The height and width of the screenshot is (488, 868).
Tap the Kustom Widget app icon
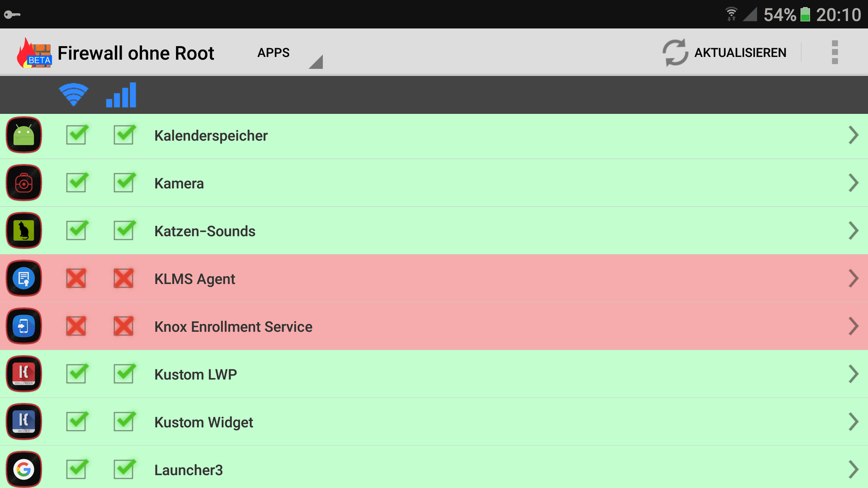pos(24,422)
